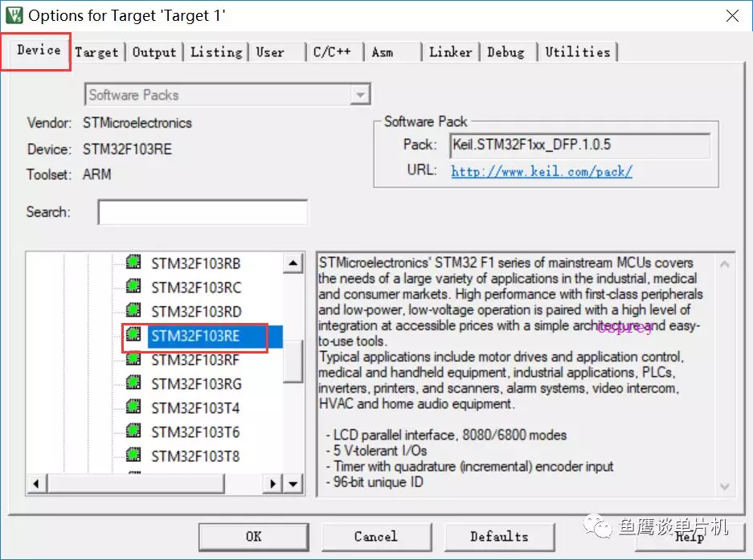Select STM32F103RF in the device list

tap(195, 360)
